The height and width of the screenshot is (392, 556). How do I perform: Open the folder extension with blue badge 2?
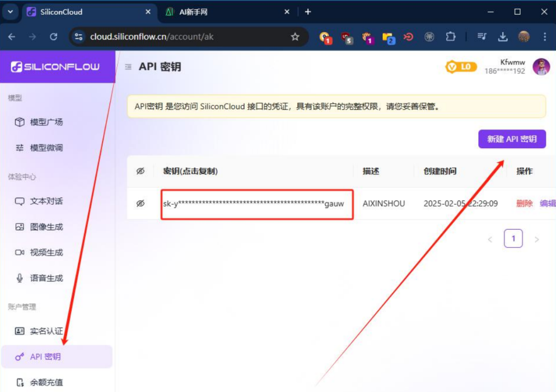coord(388,37)
